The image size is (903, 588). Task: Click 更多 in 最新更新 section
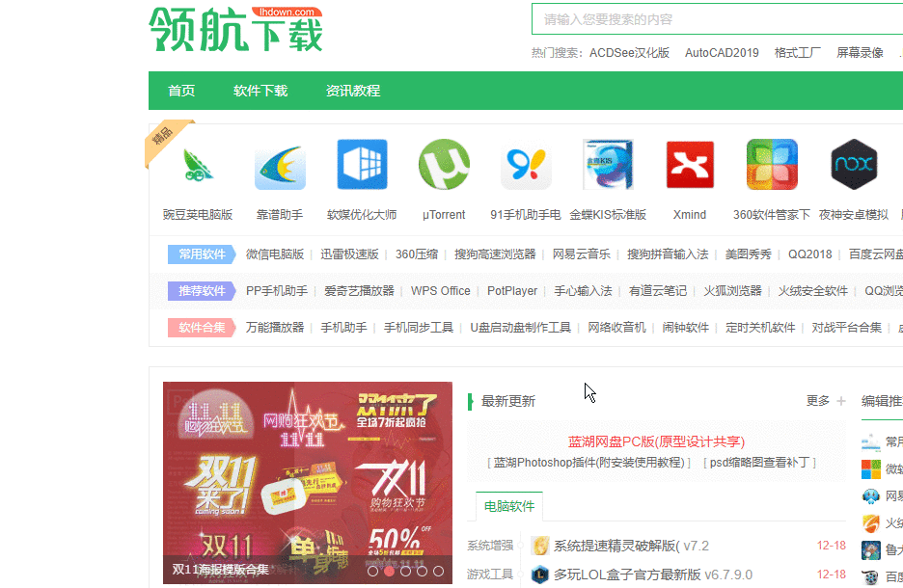pyautogui.click(x=818, y=401)
